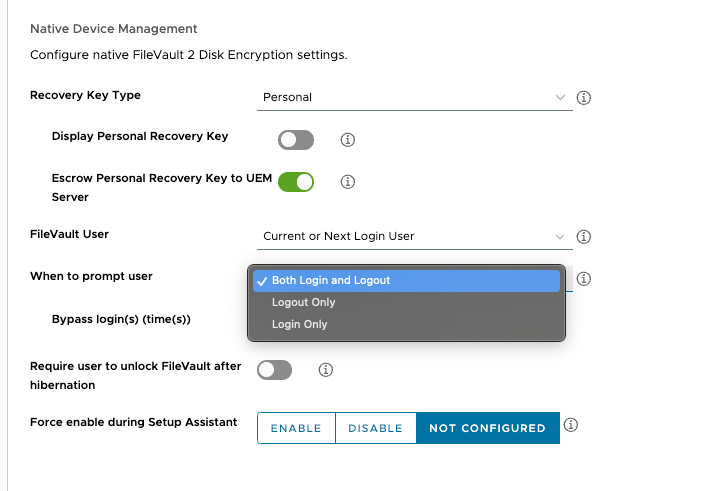Open Recovery Key Type dropdown showing Personal
707x491 pixels.
click(414, 97)
